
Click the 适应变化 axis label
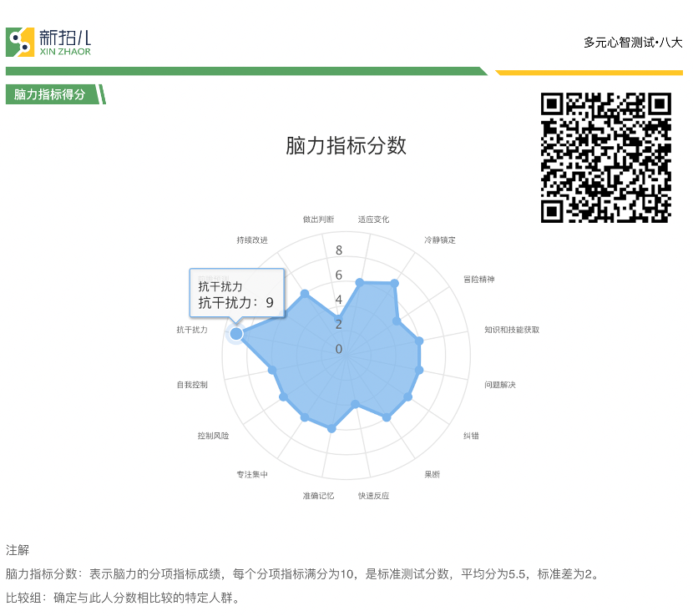point(373,220)
